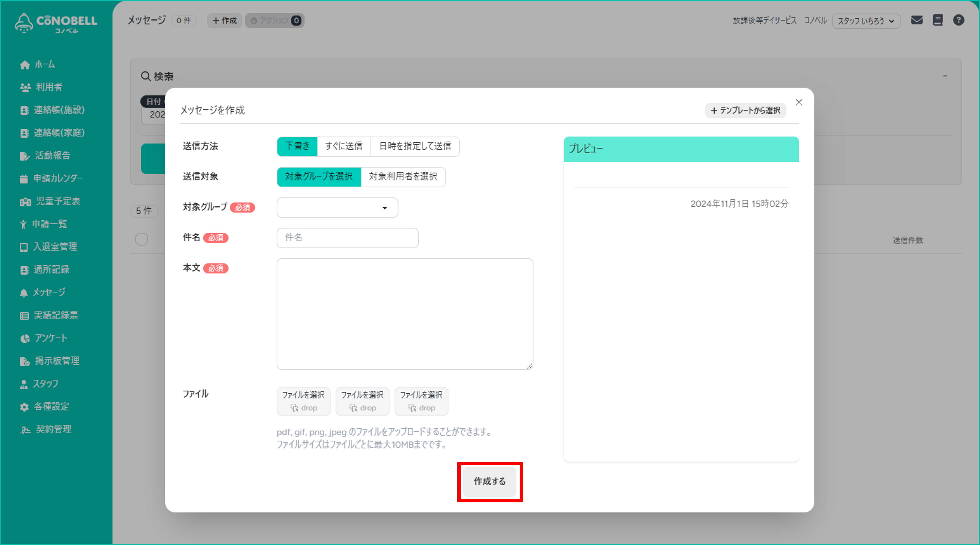
Task: Click the 送信件数 column header
Action: coord(908,240)
